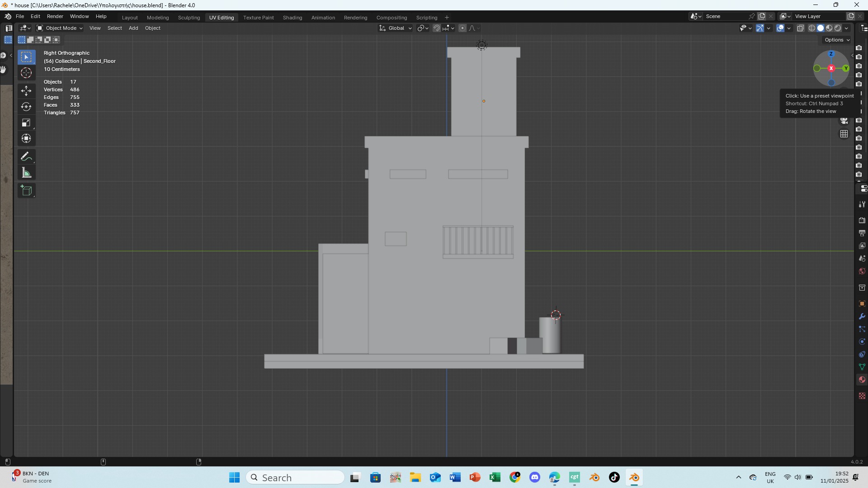The image size is (868, 488).
Task: Add a new workspace with plus button
Action: (x=447, y=18)
